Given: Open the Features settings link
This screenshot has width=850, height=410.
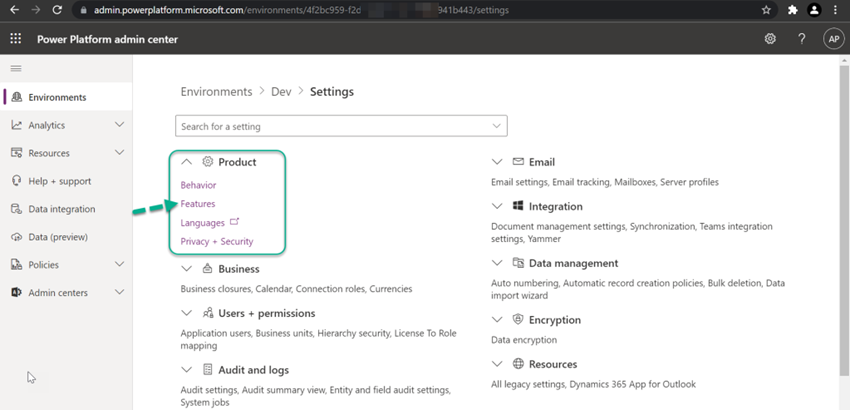Looking at the screenshot, I should 198,203.
